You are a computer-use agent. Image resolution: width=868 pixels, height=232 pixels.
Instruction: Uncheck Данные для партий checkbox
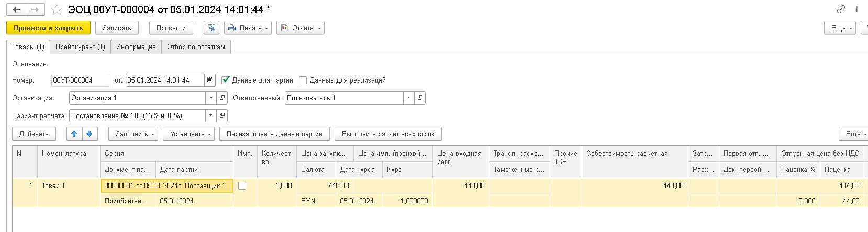tap(226, 80)
